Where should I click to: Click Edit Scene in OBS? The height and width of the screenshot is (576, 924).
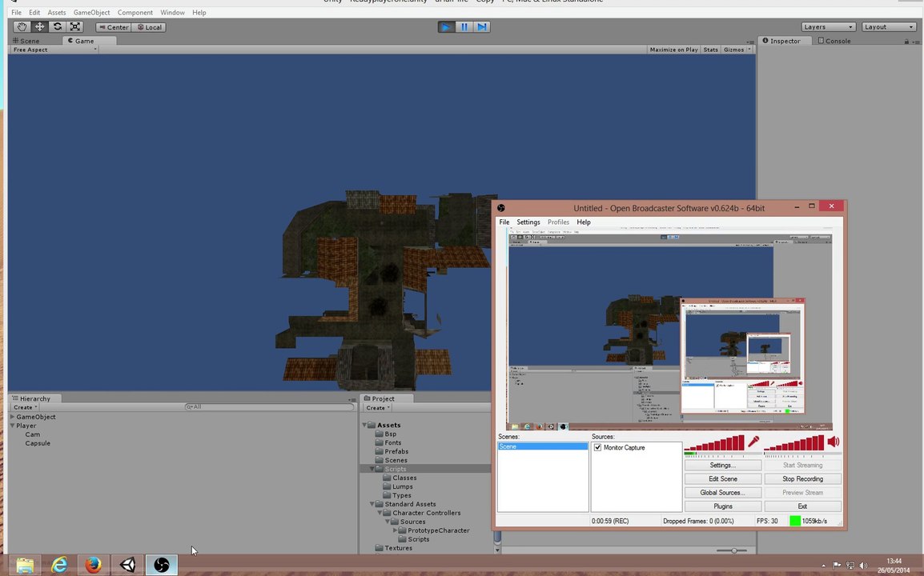point(723,479)
